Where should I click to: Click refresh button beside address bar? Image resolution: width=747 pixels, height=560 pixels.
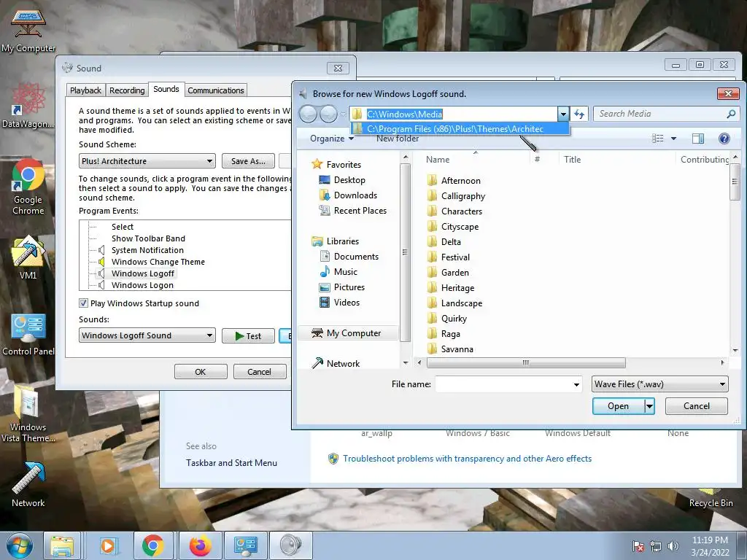coord(578,114)
